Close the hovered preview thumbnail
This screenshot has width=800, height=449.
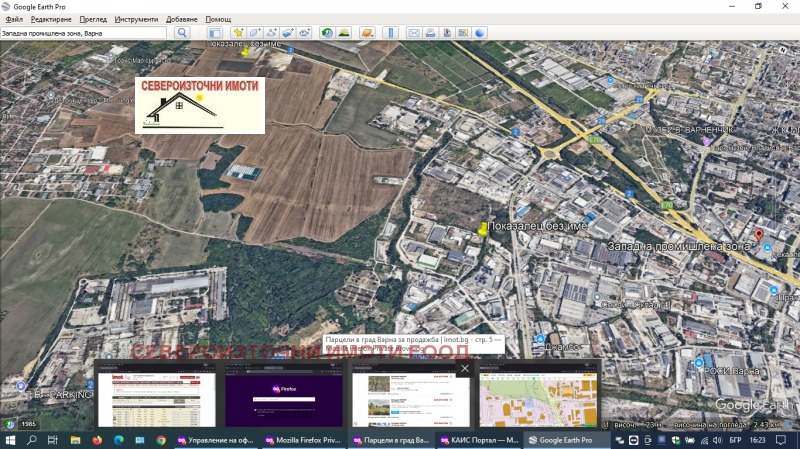click(465, 368)
